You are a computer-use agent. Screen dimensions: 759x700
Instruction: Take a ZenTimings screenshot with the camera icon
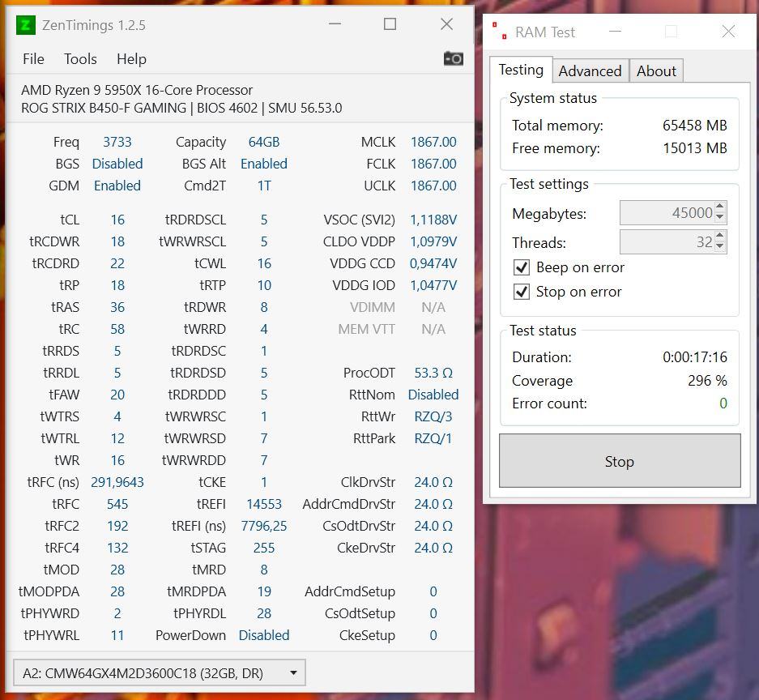click(453, 58)
